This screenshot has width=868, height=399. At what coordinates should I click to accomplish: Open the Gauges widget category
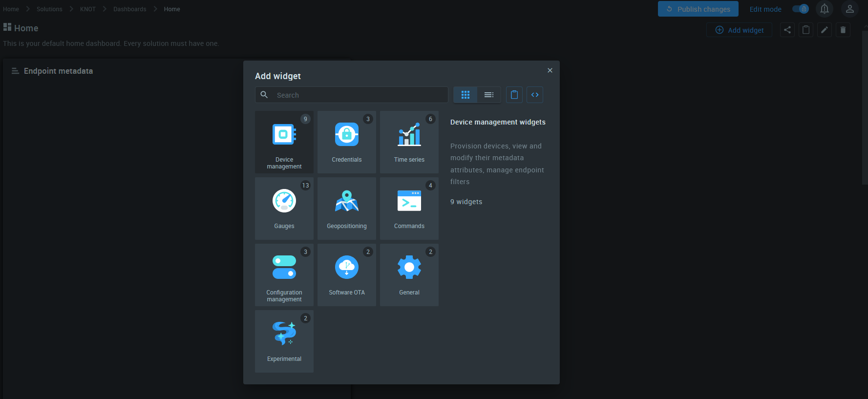pyautogui.click(x=284, y=209)
